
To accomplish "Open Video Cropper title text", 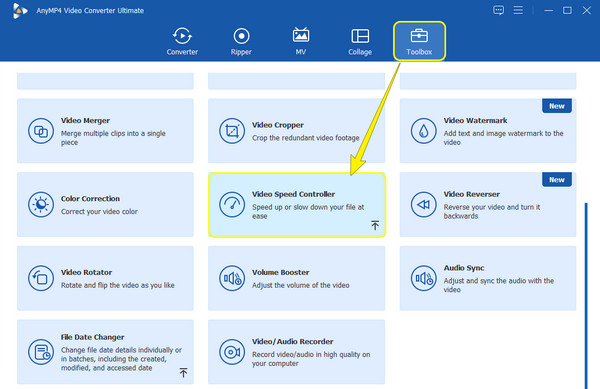I will click(278, 125).
